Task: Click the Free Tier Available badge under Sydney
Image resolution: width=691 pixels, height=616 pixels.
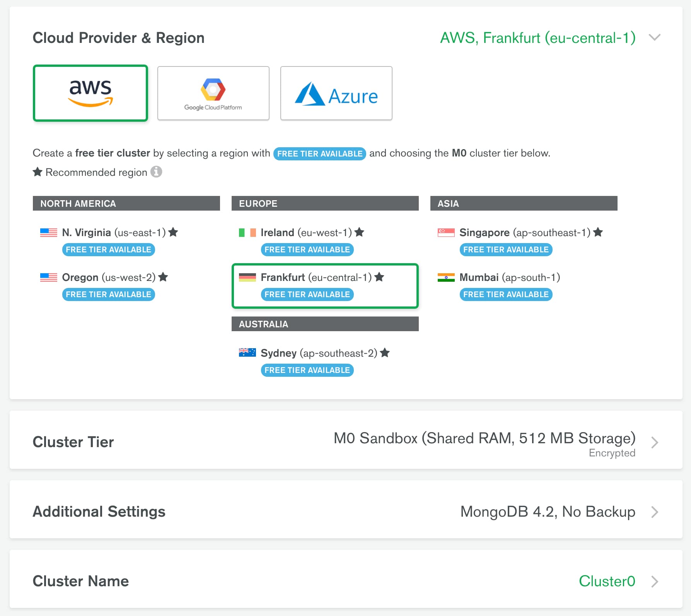Action: coord(307,370)
